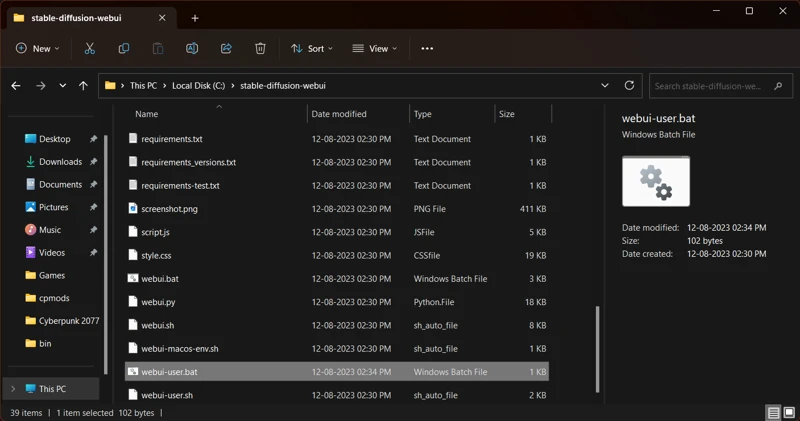Click the webui-user.bat preview thumbnail
This screenshot has height=421, width=800.
point(656,181)
